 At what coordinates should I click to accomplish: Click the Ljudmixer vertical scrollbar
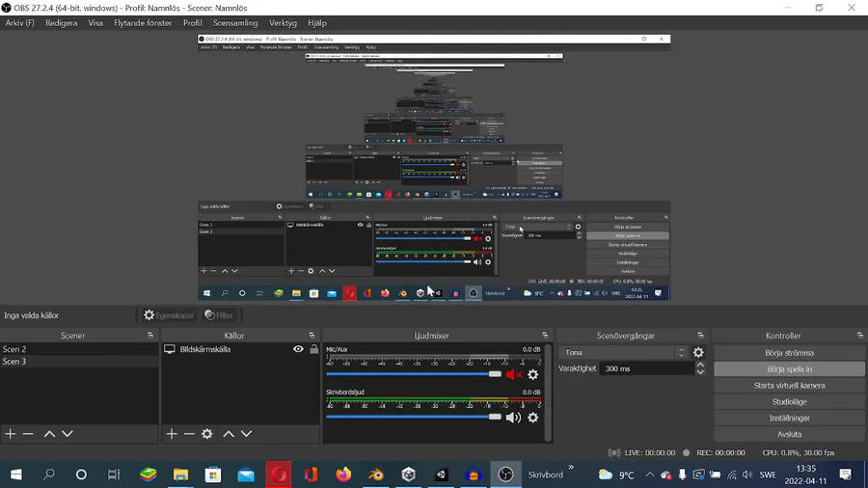(x=548, y=393)
